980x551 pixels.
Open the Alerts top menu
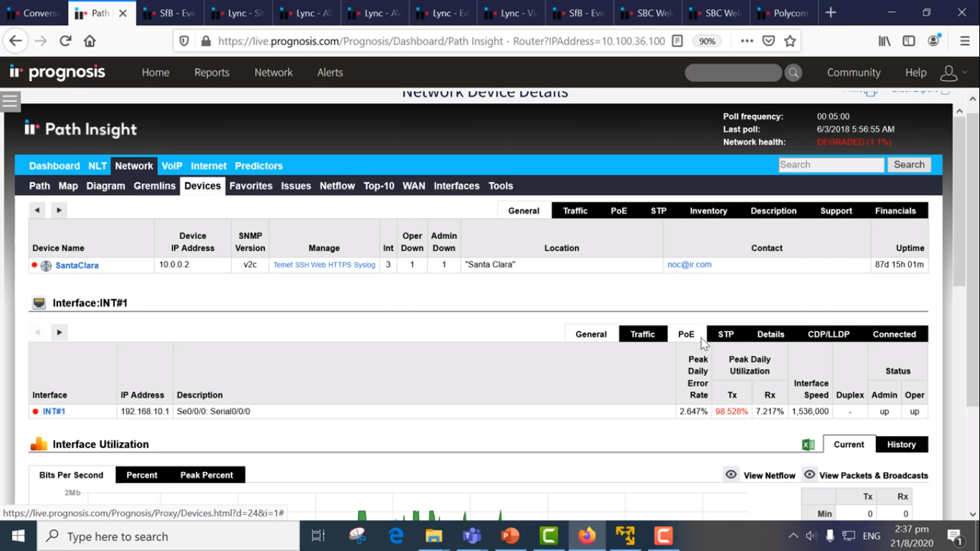tap(330, 72)
